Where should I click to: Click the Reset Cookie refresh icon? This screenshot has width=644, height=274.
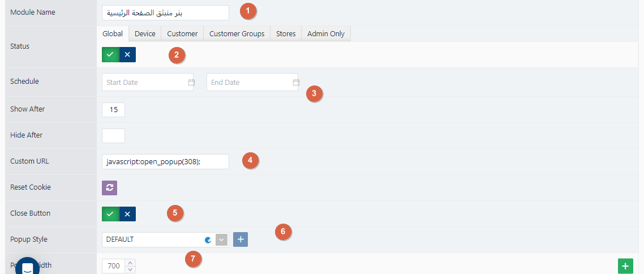[x=110, y=187]
